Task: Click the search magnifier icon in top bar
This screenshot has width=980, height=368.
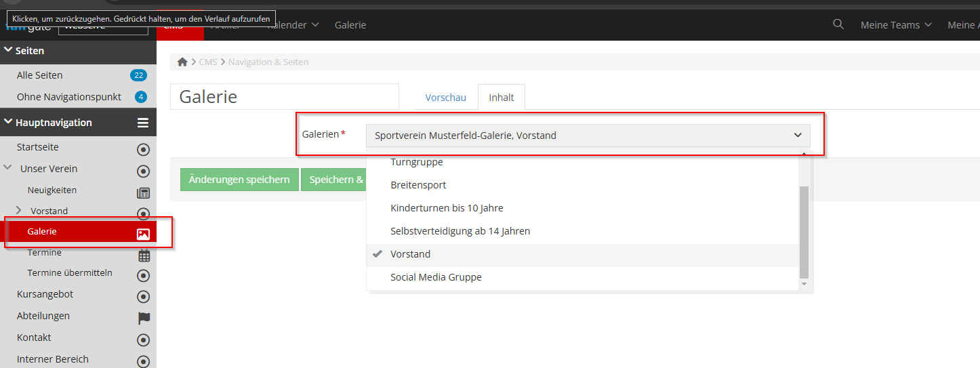Action: [838, 24]
